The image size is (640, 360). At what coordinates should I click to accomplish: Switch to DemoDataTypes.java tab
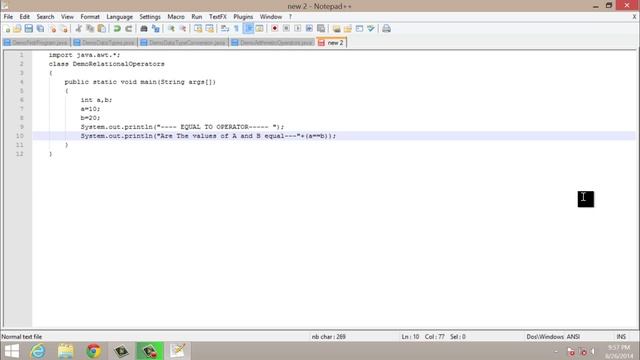(x=104, y=42)
